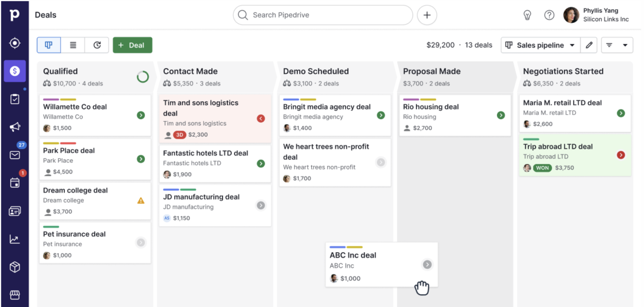644x307 pixels.
Task: Switch to pipeline kanban view
Action: [x=49, y=45]
